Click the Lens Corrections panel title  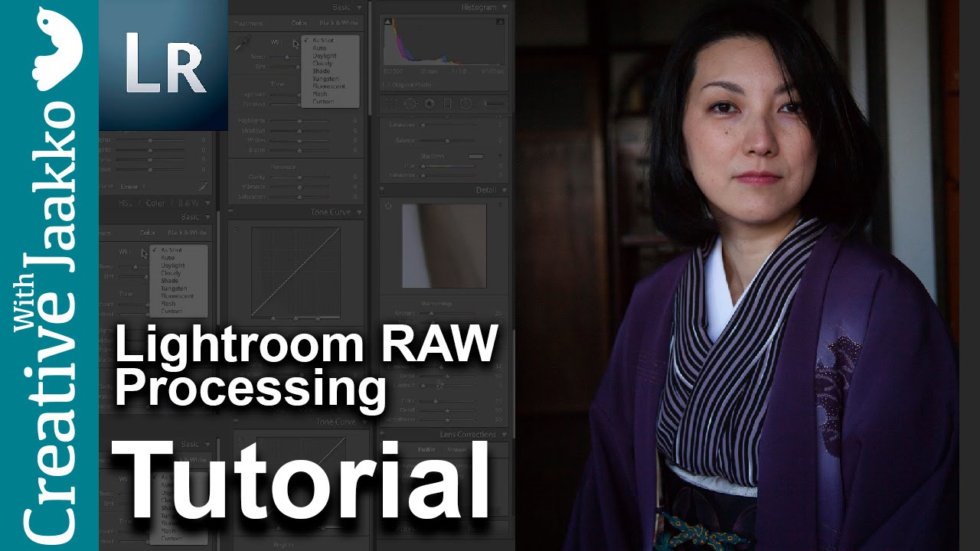468,435
